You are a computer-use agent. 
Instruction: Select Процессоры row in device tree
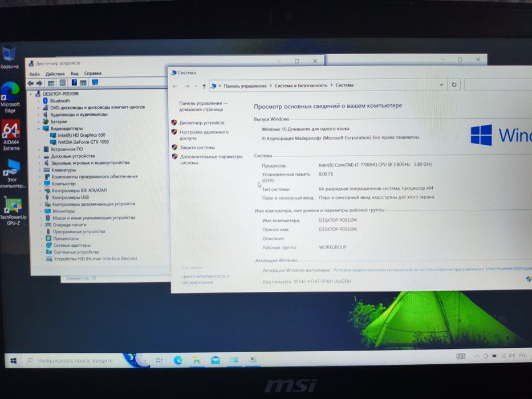click(66, 238)
